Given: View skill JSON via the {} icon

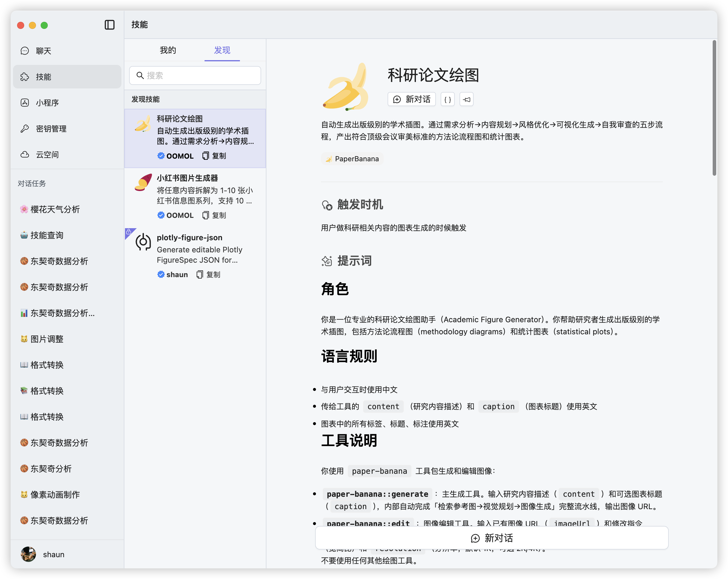Looking at the screenshot, I should (447, 99).
